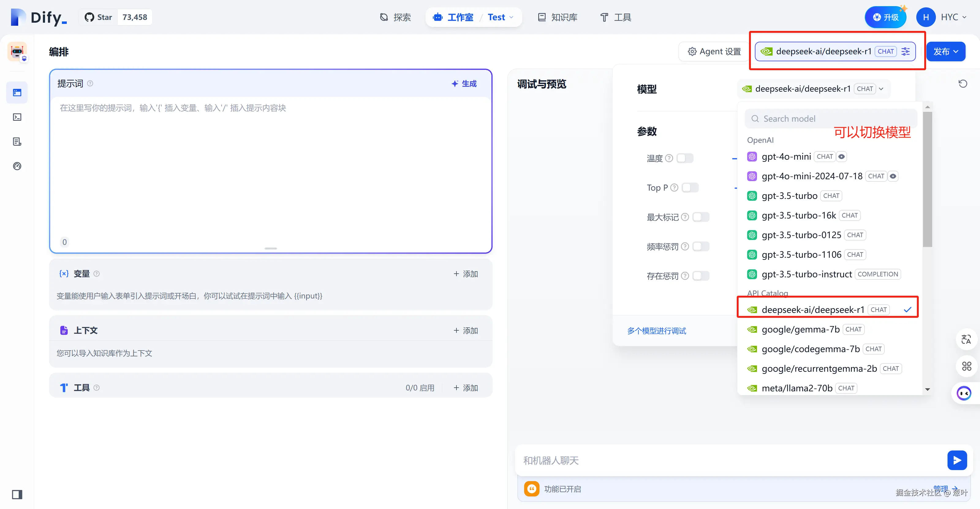Enable the 频率惩罚 frequency penalty toggle
This screenshot has height=509, width=980.
(x=701, y=246)
